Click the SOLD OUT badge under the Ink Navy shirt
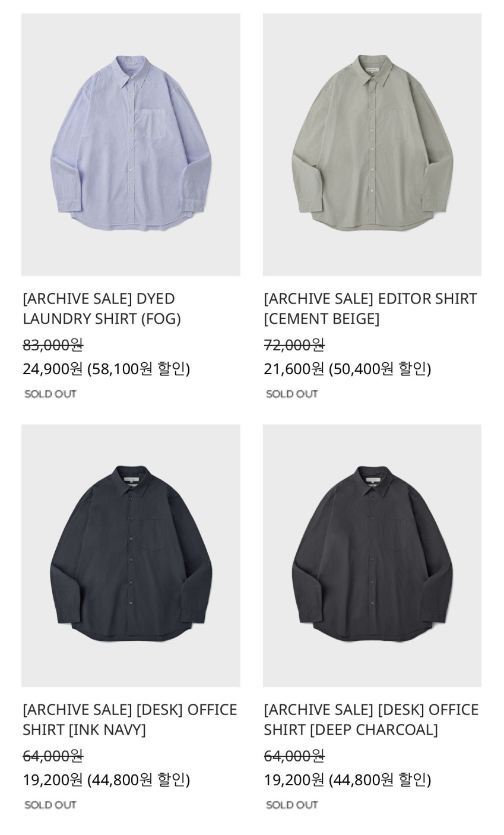 coord(50,805)
